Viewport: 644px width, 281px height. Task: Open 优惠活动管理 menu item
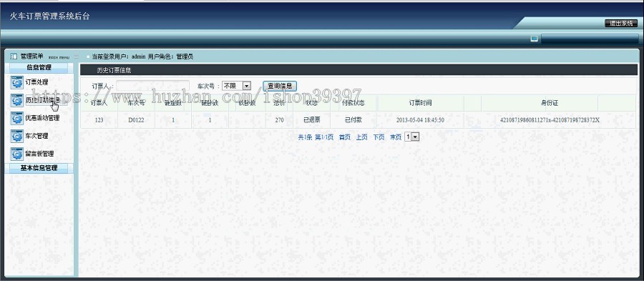[42, 118]
